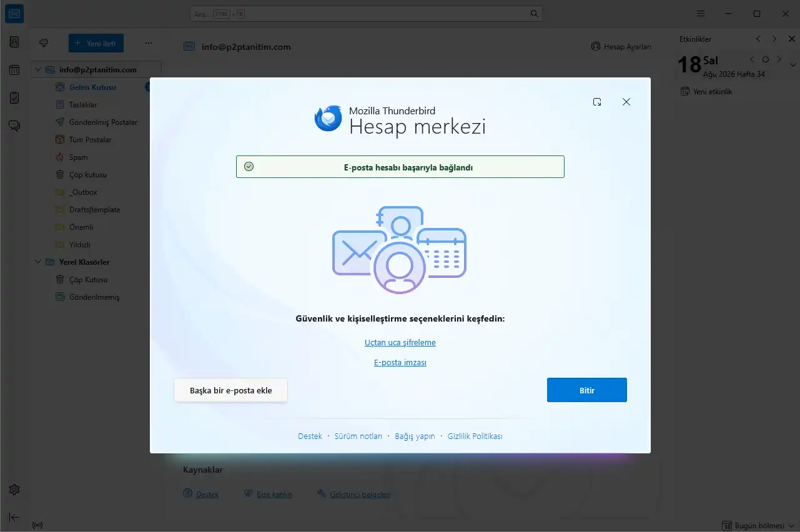Close the Etkinlikler today pane
Viewport: 800px width, 532px height.
[791, 39]
